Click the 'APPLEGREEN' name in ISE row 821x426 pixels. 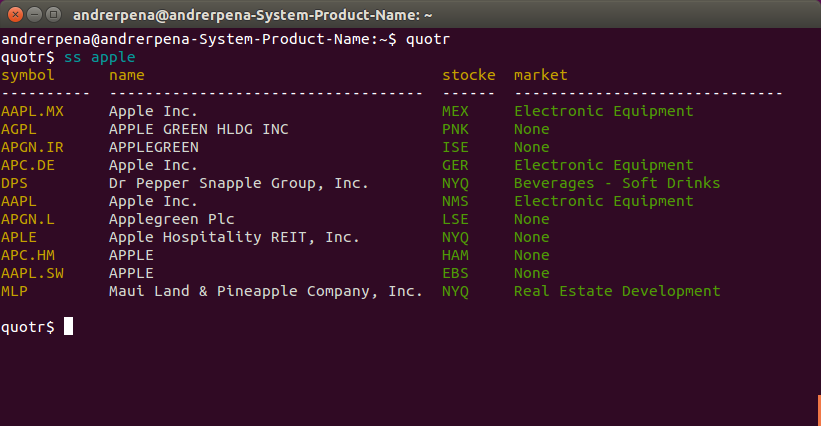[153, 147]
